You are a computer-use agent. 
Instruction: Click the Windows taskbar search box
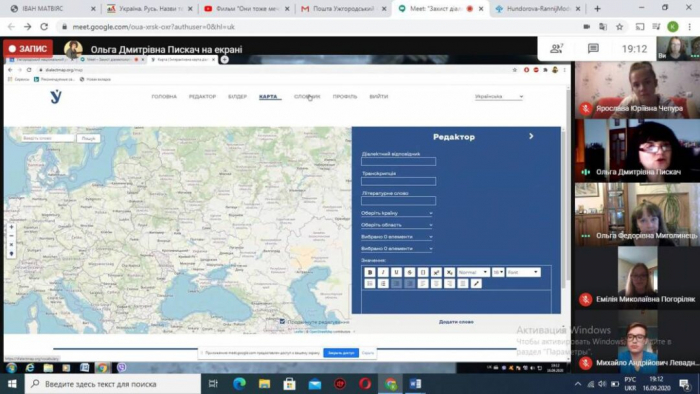(112, 384)
